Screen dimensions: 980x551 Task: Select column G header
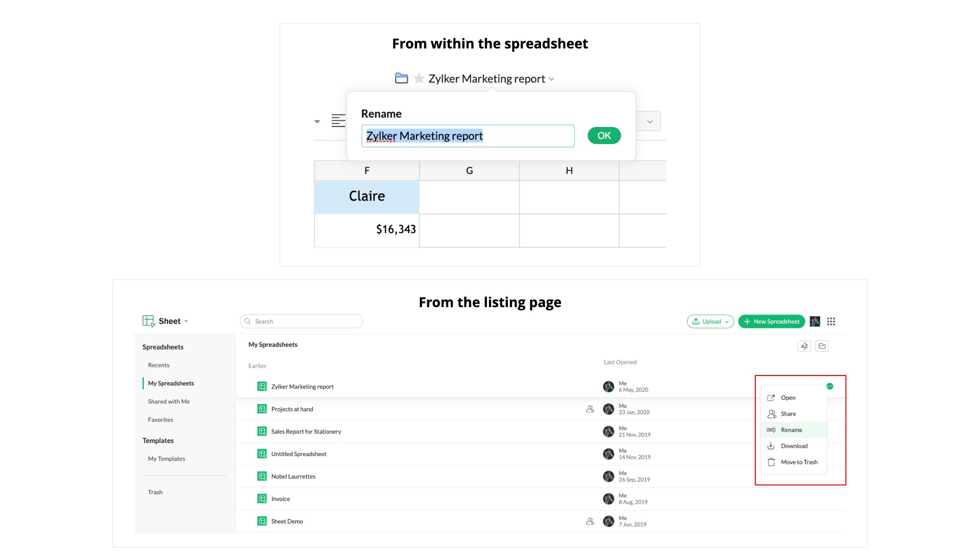[x=469, y=171]
